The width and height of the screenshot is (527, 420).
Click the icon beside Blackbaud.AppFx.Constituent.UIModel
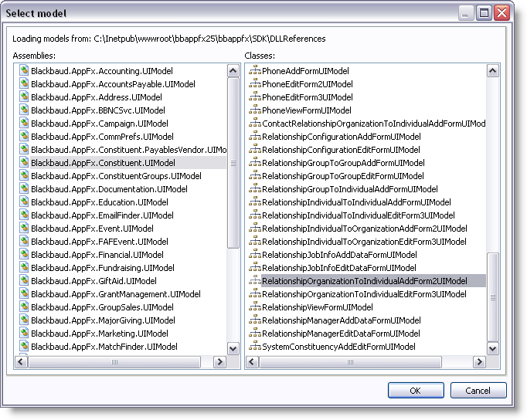24,162
